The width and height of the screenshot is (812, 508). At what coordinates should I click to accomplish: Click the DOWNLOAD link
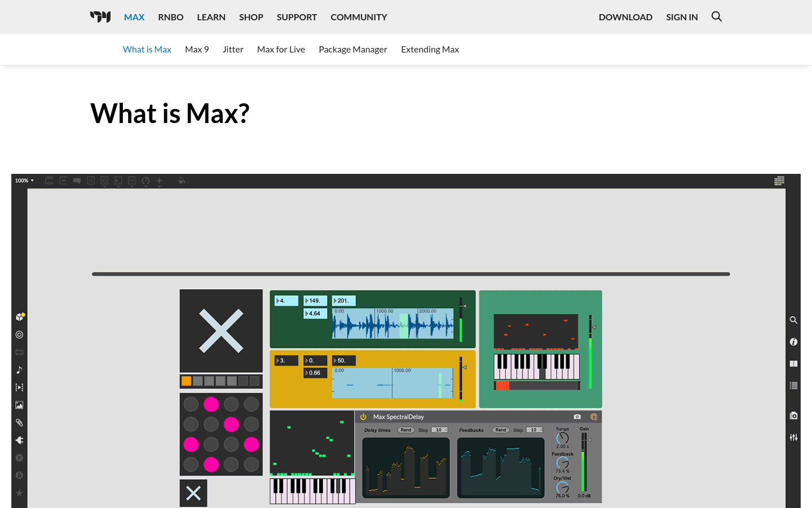[x=625, y=17]
